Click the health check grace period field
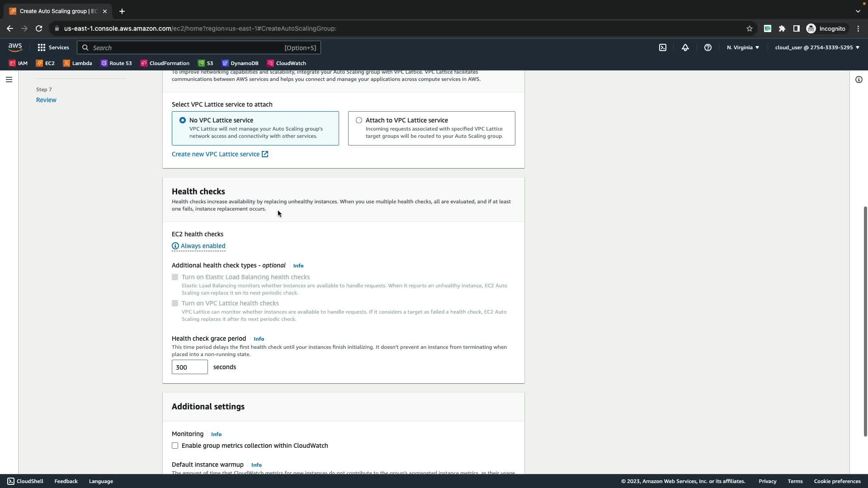This screenshot has width=868, height=488. 189,367
